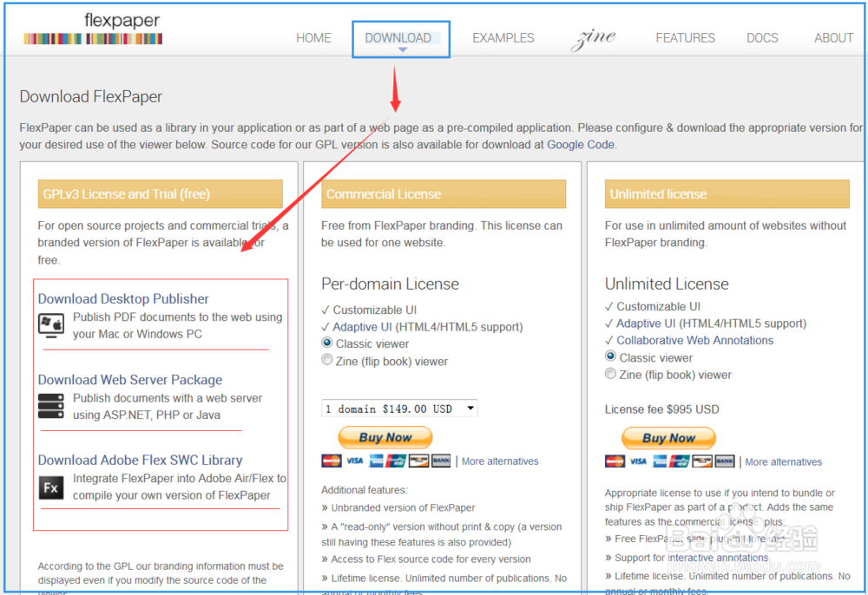Image resolution: width=868 pixels, height=595 pixels.
Task: Click American Express icon under Unlimited license
Action: pyautogui.click(x=660, y=461)
